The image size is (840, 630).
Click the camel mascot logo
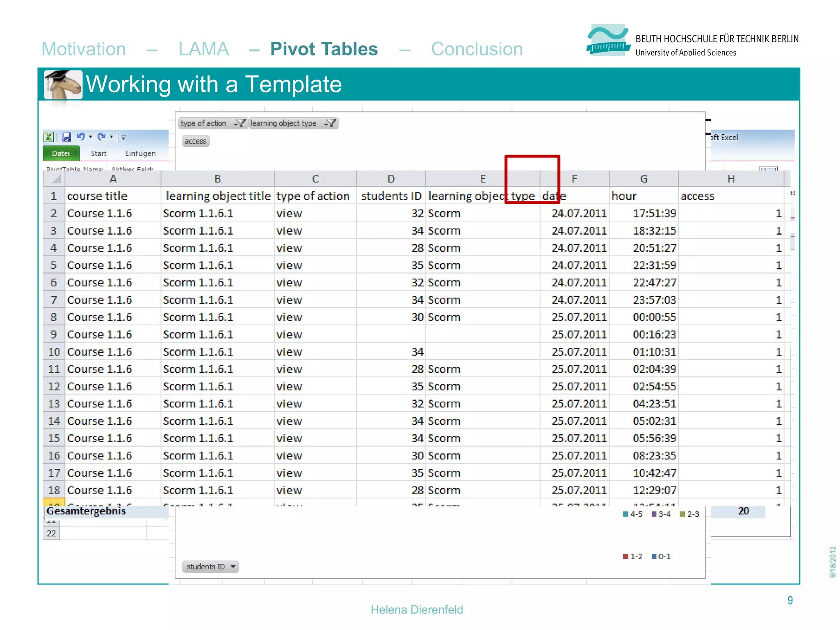[63, 84]
